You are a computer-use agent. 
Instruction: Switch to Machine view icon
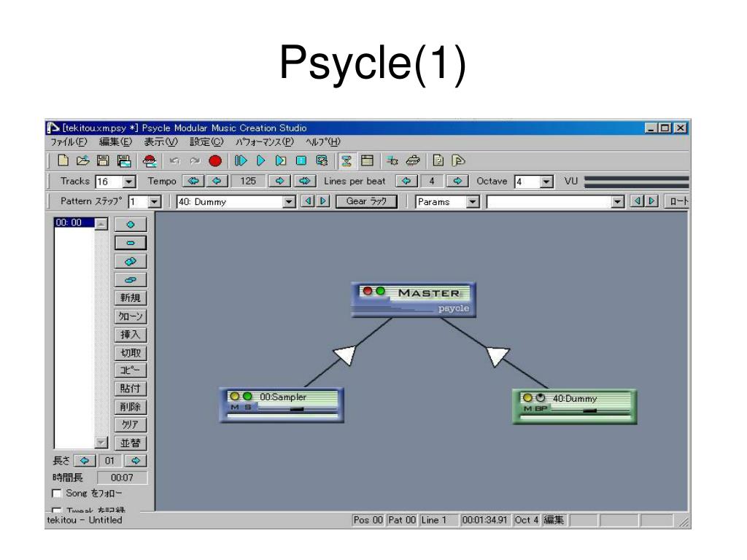(347, 161)
